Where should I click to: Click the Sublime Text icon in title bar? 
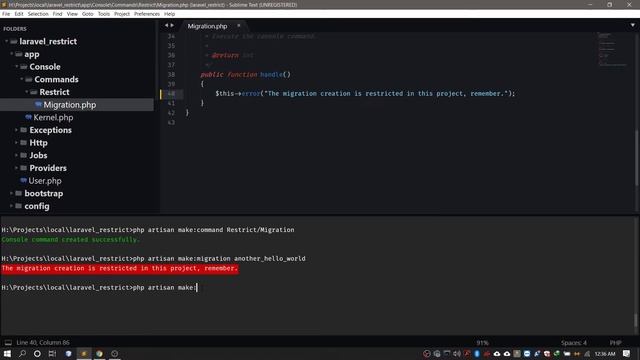coord(4,4)
